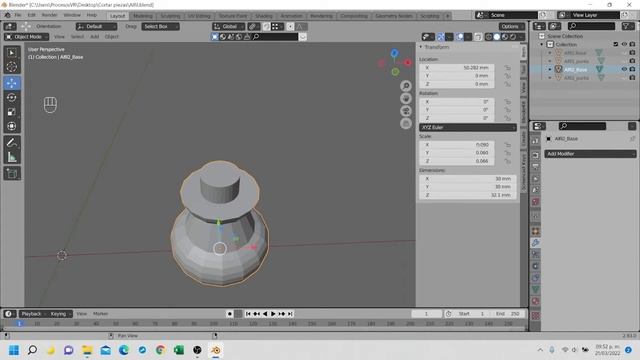Click red X axis on navigation gizmo
The width and height of the screenshot is (640, 360).
pos(407,62)
